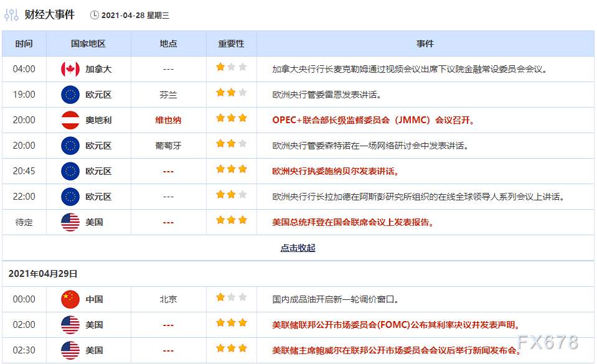This screenshot has width=597, height=364.
Task: Click the star rating in the 22:00 row
Action: [x=232, y=195]
